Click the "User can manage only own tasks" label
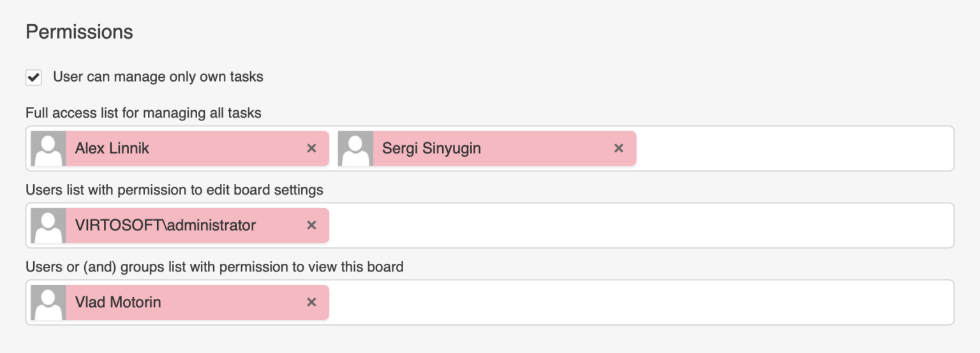The image size is (980, 353). click(x=158, y=77)
